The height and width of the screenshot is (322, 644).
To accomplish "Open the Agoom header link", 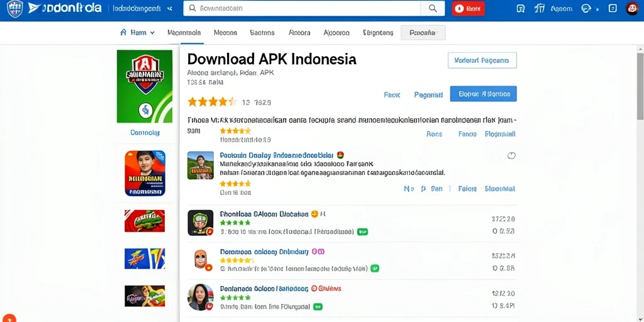I will click(560, 9).
